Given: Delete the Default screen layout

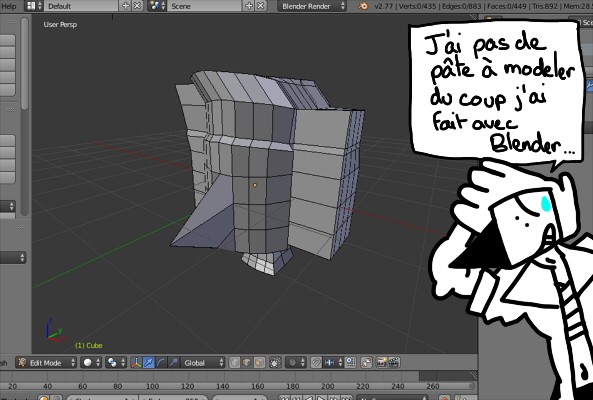Looking at the screenshot, I should [x=137, y=6].
